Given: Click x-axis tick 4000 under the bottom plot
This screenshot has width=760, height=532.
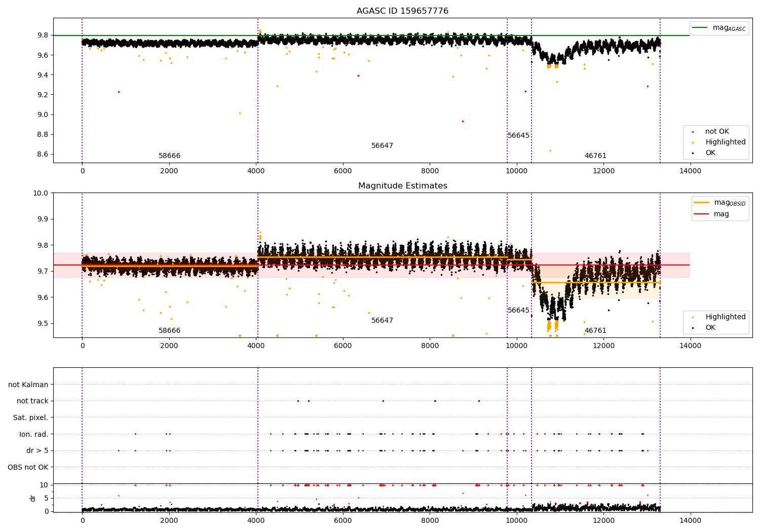Looking at the screenshot, I should [x=256, y=521].
